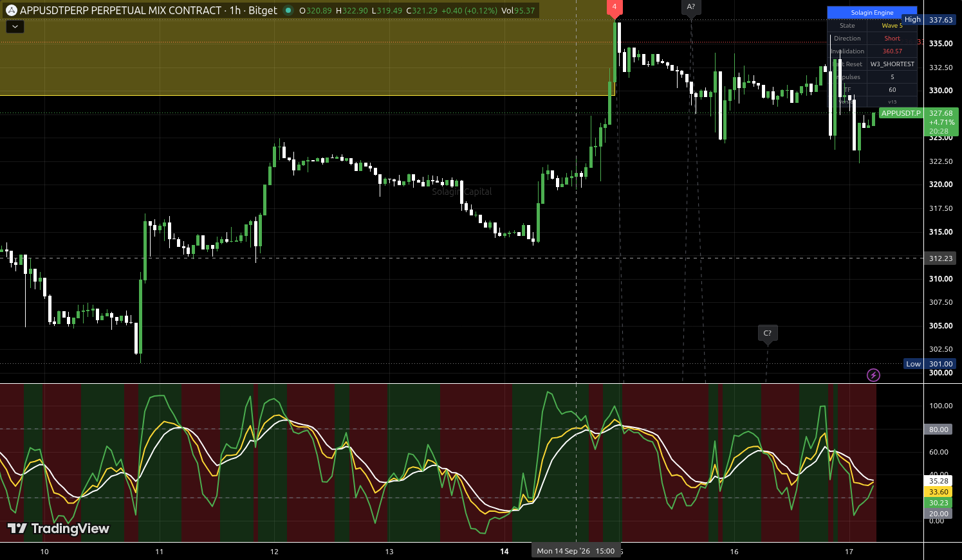Click the Wave 5 state cell
Image resolution: width=962 pixels, height=560 pixels.
892,26
